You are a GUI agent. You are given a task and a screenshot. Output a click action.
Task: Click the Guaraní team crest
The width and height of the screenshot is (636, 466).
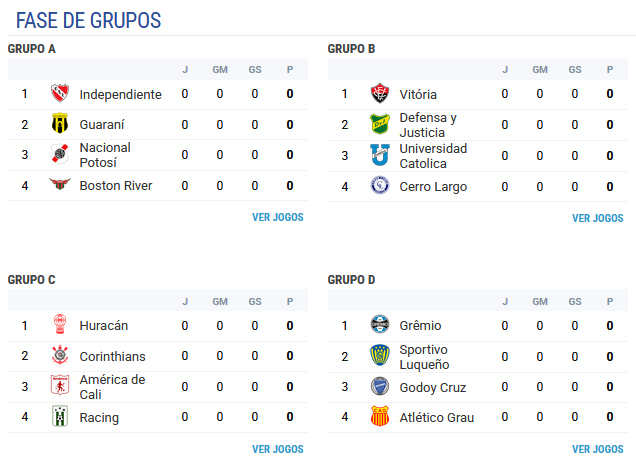(60, 125)
